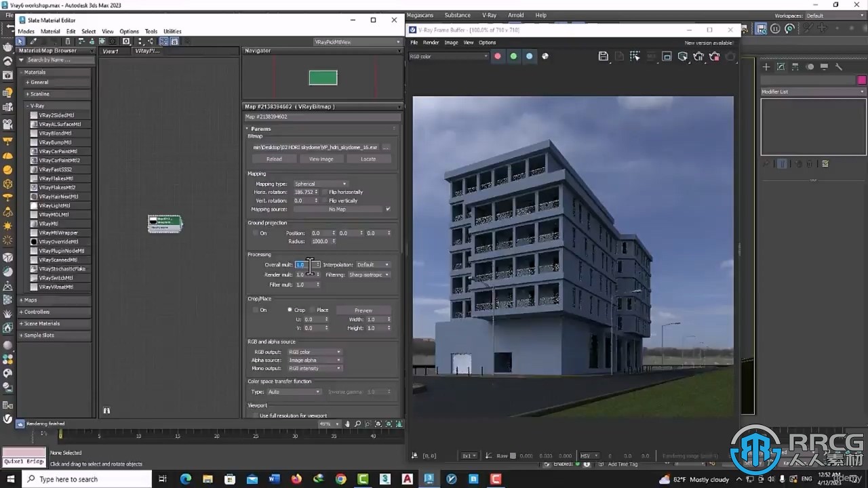This screenshot has height=488, width=868.
Task: Open the Alpha source Image alpha dropdown
Action: [x=315, y=360]
